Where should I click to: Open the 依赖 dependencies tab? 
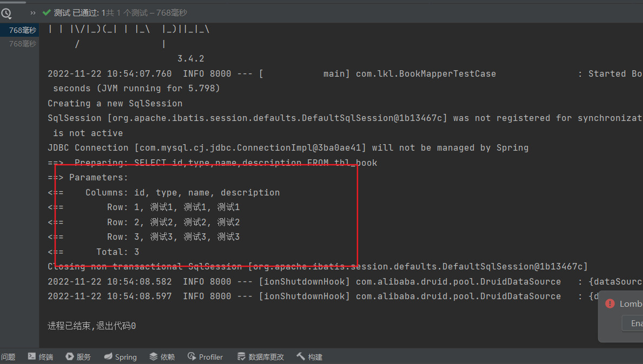pyautogui.click(x=162, y=357)
